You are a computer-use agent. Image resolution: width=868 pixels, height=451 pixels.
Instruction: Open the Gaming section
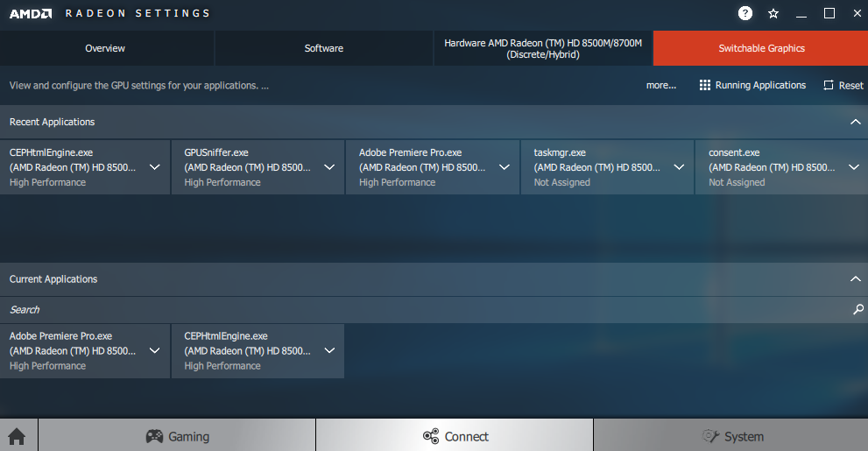tap(177, 436)
